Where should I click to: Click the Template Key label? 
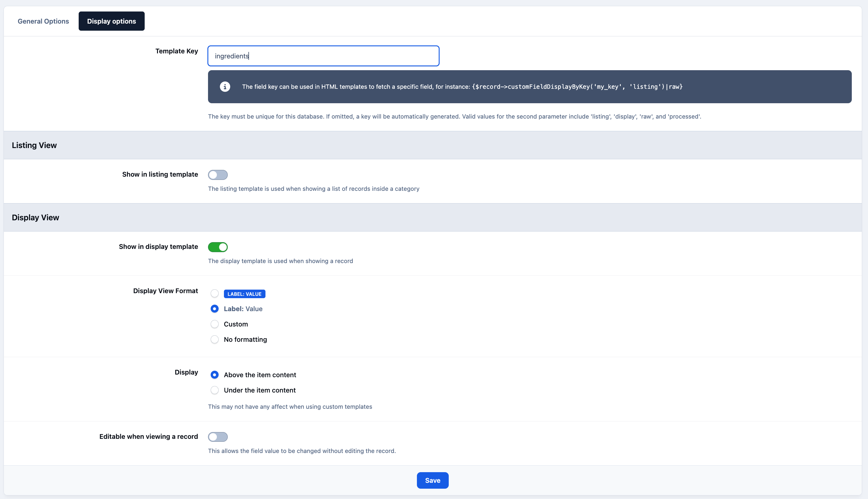(x=177, y=51)
